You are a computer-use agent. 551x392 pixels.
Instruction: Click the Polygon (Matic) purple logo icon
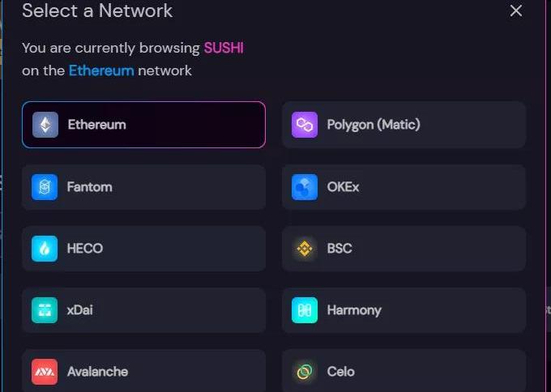tap(305, 125)
